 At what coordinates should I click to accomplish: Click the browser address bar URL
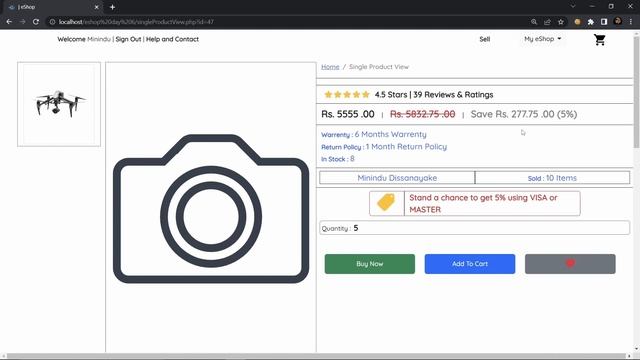pos(136,22)
